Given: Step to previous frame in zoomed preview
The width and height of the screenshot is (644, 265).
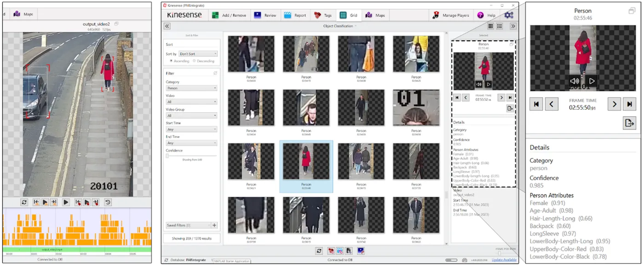Looking at the screenshot, I should point(552,104).
